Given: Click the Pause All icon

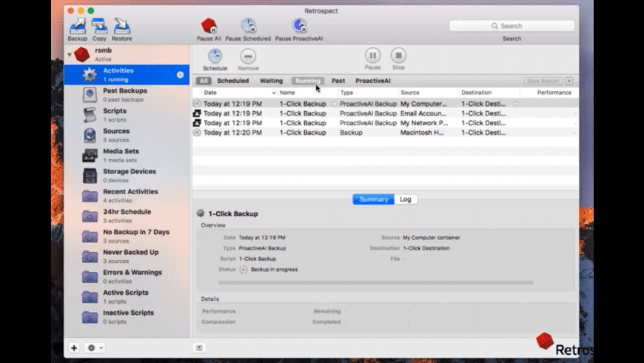Looking at the screenshot, I should pos(209,26).
